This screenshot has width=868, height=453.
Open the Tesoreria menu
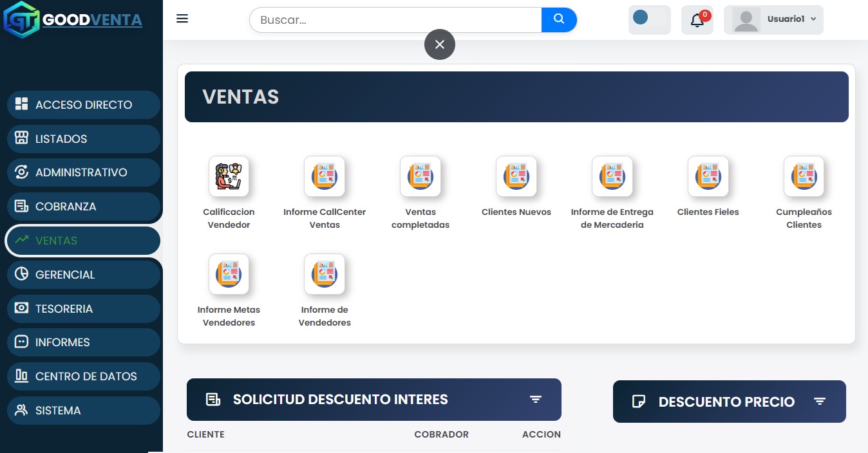[x=84, y=309]
